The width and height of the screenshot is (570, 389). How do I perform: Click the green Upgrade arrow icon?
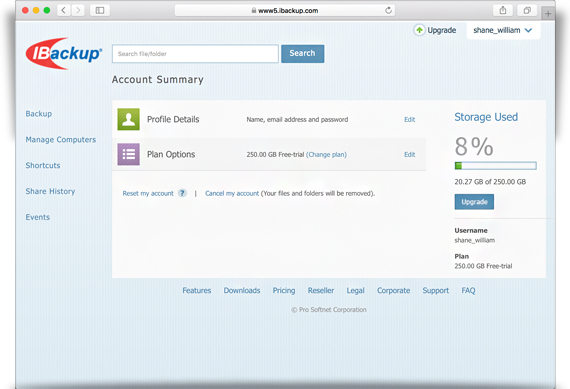[419, 30]
